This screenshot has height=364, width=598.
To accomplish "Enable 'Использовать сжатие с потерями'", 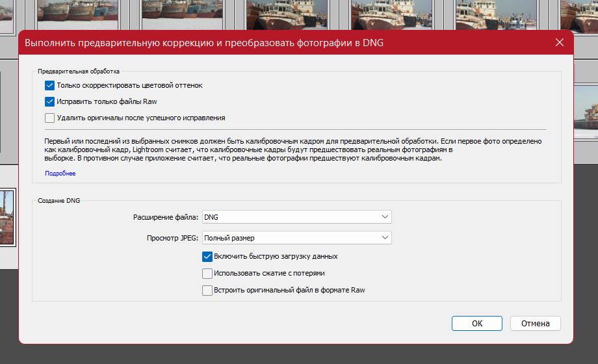I will (x=207, y=273).
